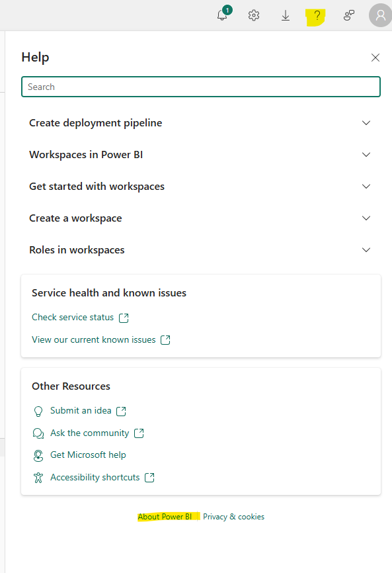Expand the Get started with workspaces chevron

(x=366, y=187)
